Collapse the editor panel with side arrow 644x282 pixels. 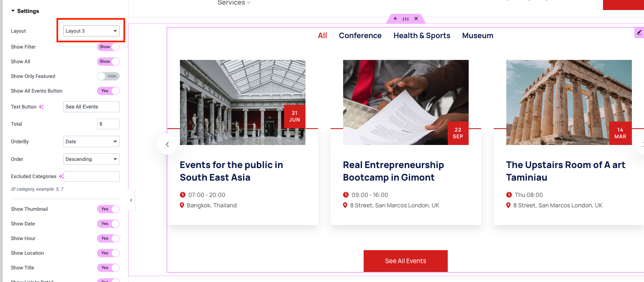point(131,200)
